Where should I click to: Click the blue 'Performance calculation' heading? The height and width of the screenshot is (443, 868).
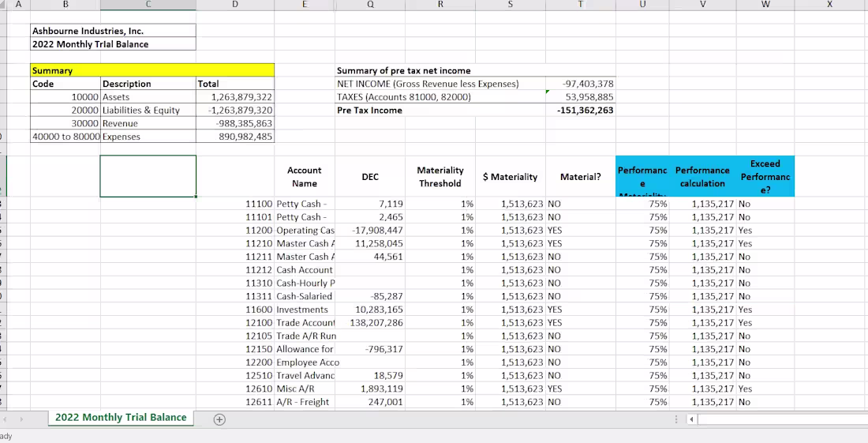pyautogui.click(x=702, y=177)
